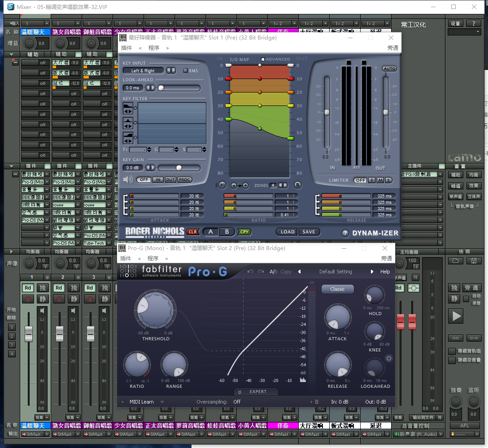This screenshot has width=488, height=448.
Task: Open the 效果 dropdown arrow on channel 1
Action: coord(47,417)
